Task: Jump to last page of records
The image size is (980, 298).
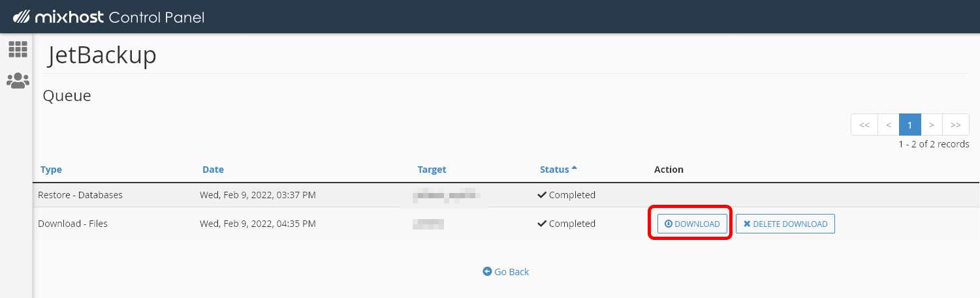Action: [956, 125]
